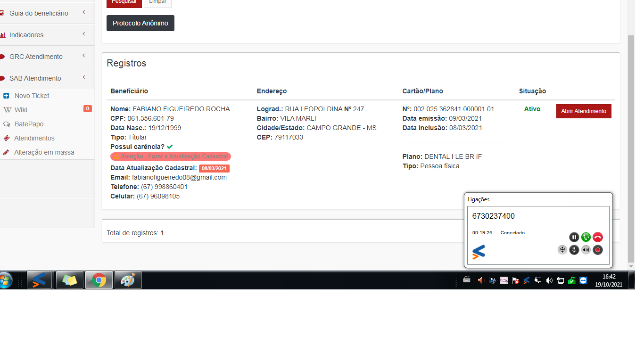Pause the active call

(574, 237)
